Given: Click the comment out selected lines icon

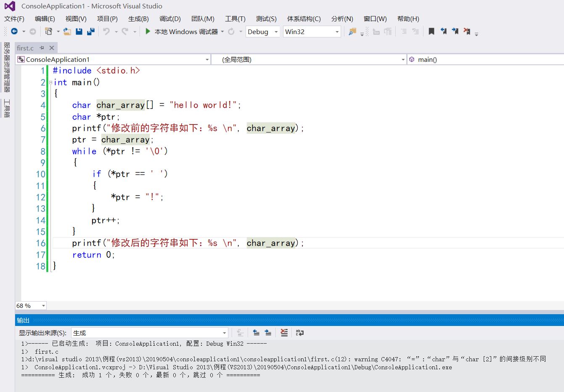Looking at the screenshot, I should 404,32.
